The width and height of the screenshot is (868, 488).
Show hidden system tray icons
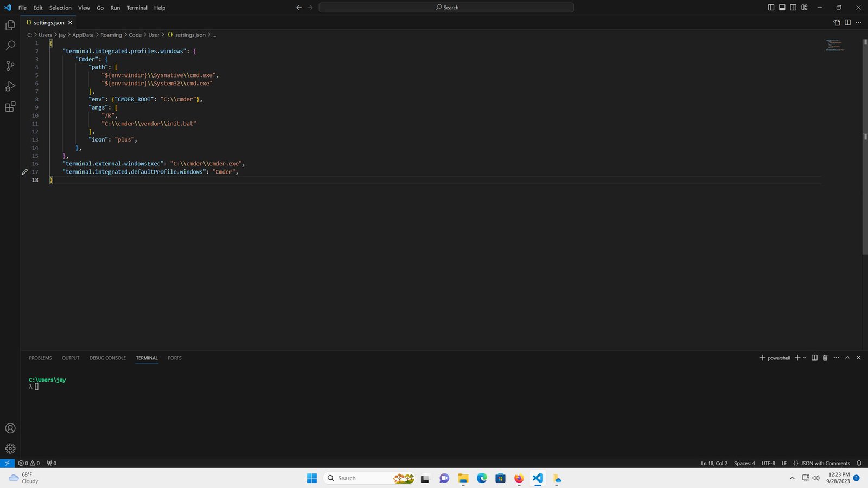click(792, 478)
